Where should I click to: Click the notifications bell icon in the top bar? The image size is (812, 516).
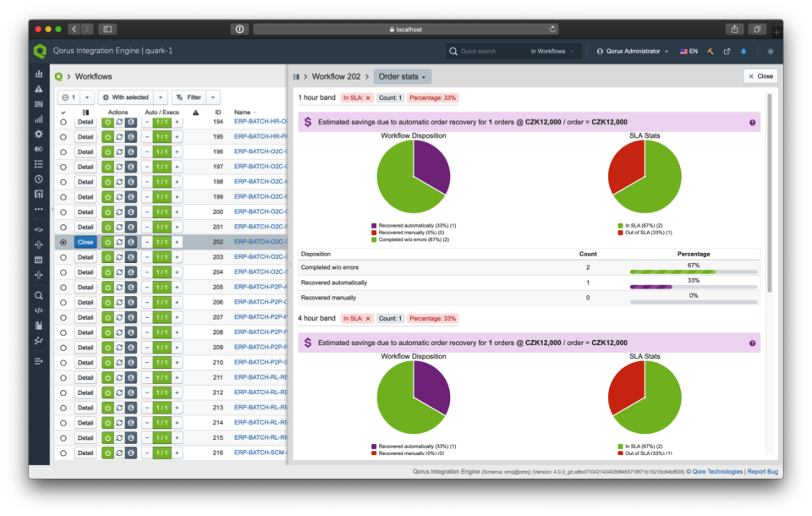[x=743, y=51]
